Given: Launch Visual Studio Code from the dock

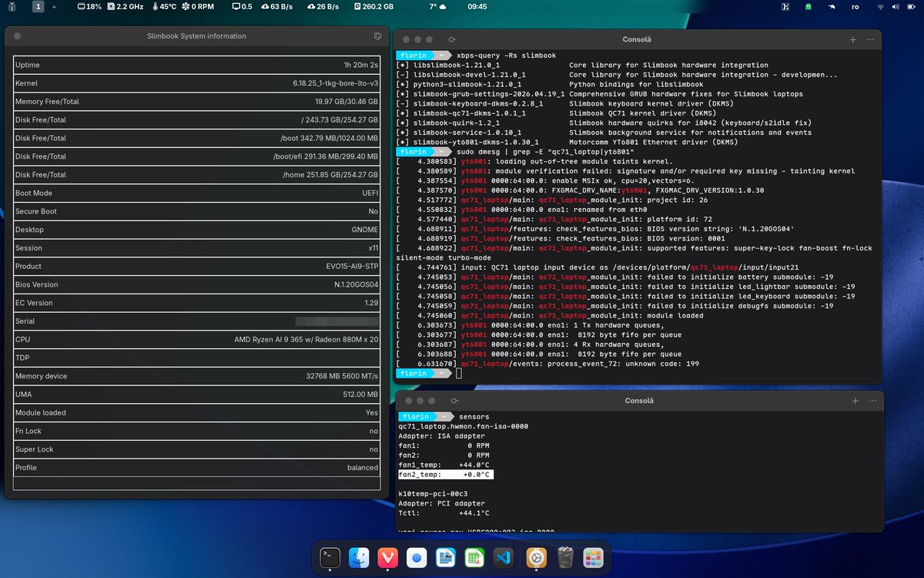Looking at the screenshot, I should 503,556.
